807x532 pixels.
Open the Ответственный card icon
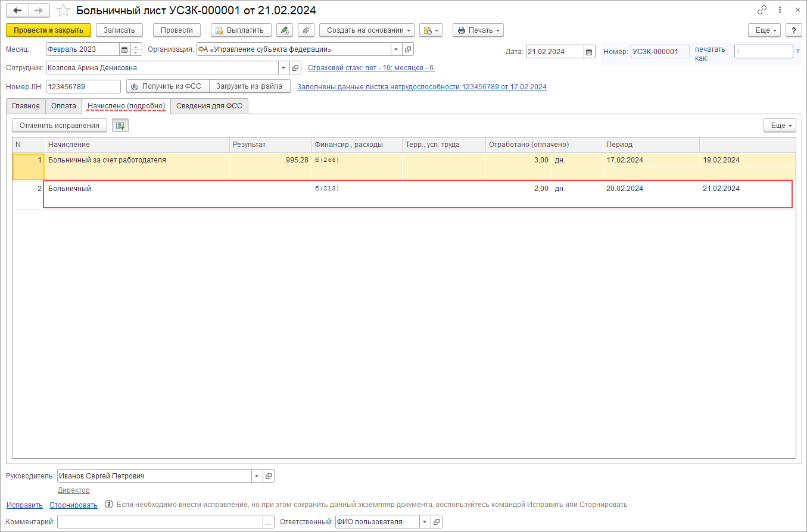437,522
